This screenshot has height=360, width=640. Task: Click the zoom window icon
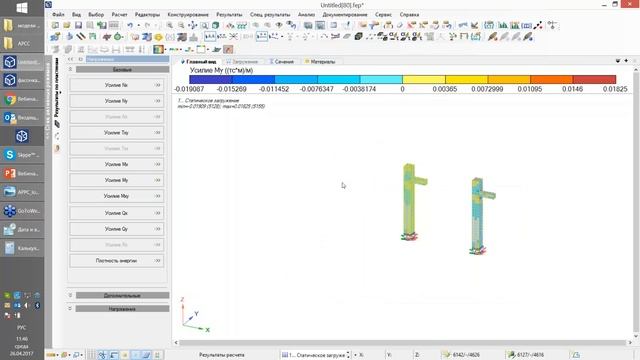click(204, 25)
